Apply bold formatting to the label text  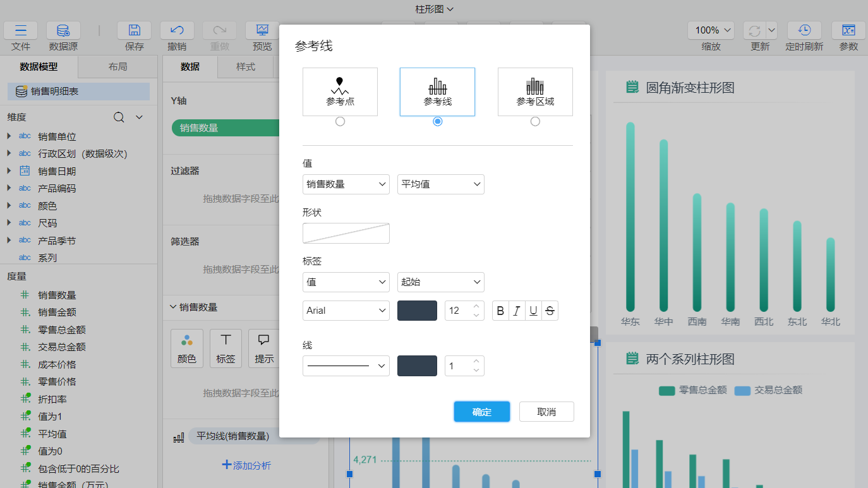[500, 310]
